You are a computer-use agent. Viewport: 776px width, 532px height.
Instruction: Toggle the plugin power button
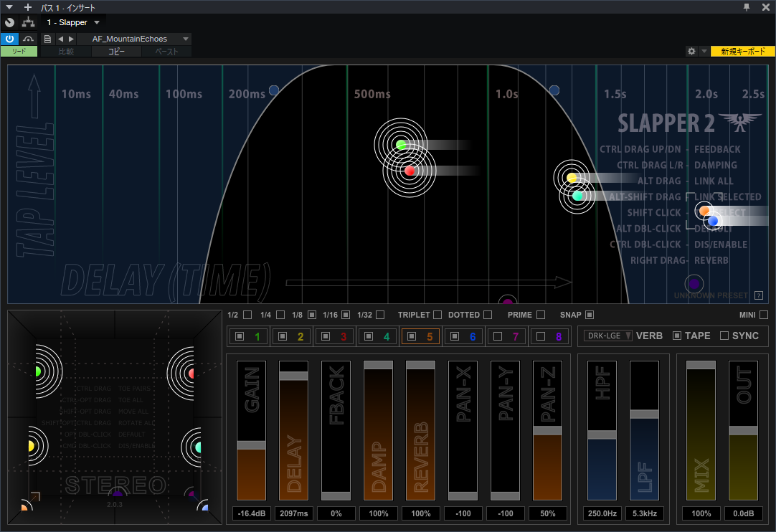pos(9,39)
